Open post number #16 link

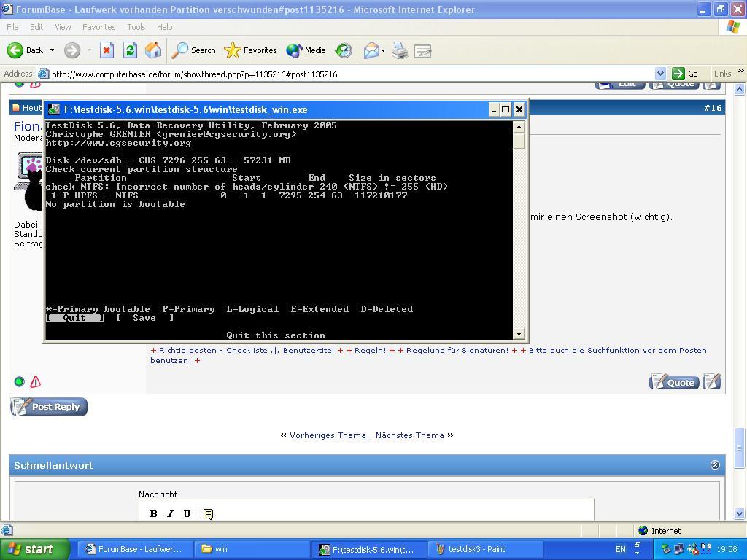[713, 108]
